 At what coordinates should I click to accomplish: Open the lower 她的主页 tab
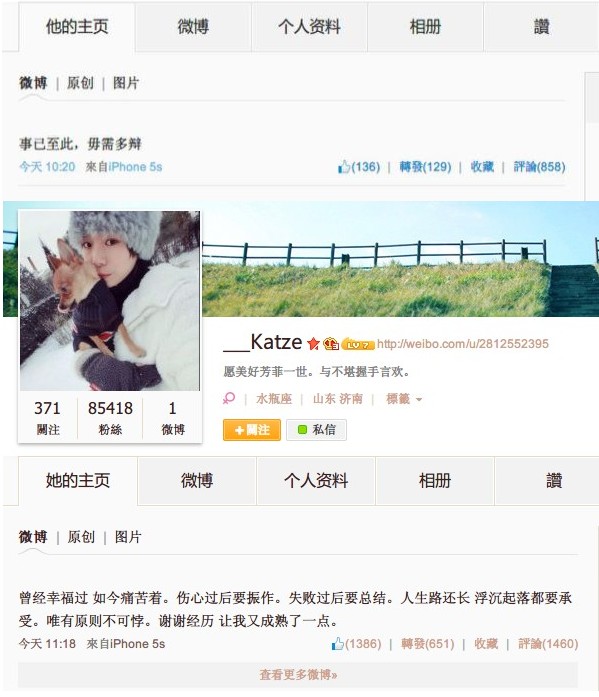pyautogui.click(x=78, y=481)
